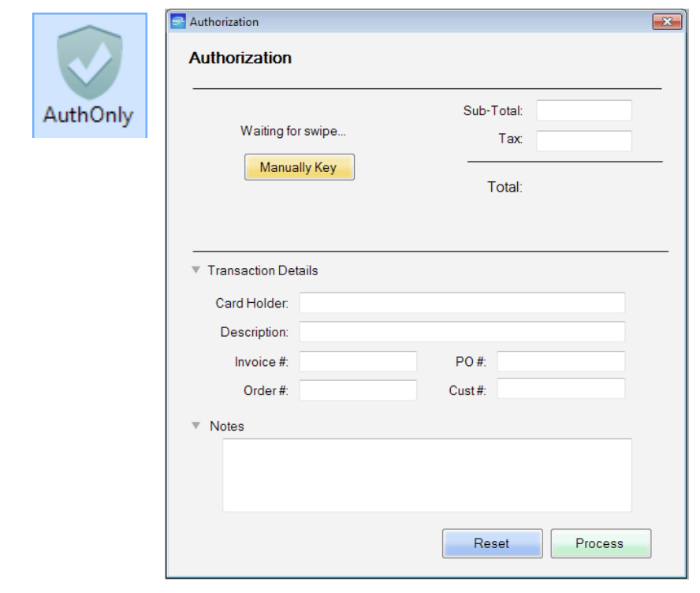Viewport: 700px width, 593px height.
Task: Focus the Order # field
Action: click(358, 390)
